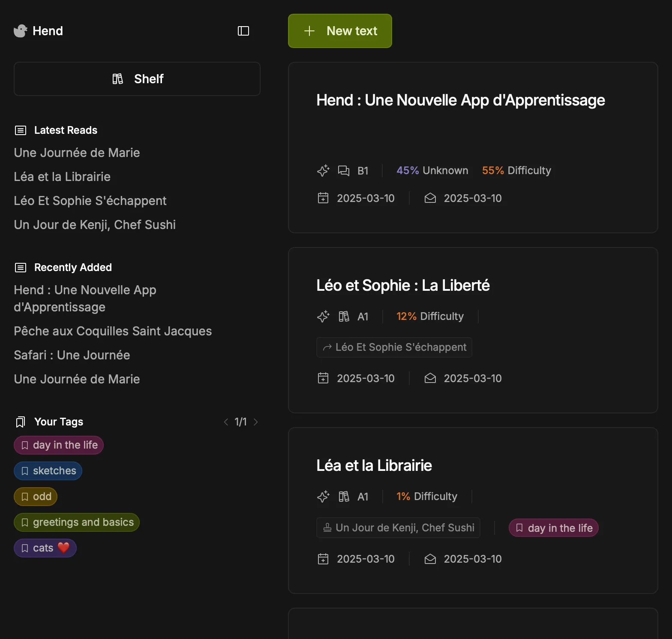The width and height of the screenshot is (672, 639).
Task: Go to next tags page
Action: 256,422
